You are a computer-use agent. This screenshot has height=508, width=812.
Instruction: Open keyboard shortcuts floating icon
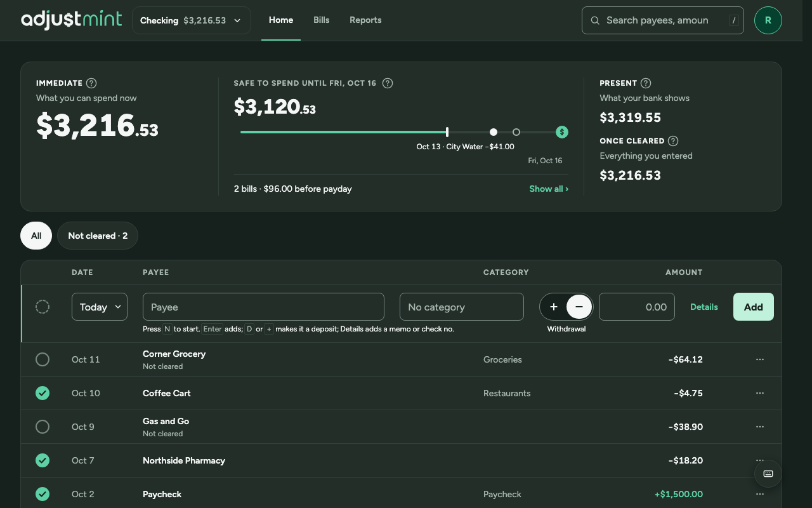[768, 474]
